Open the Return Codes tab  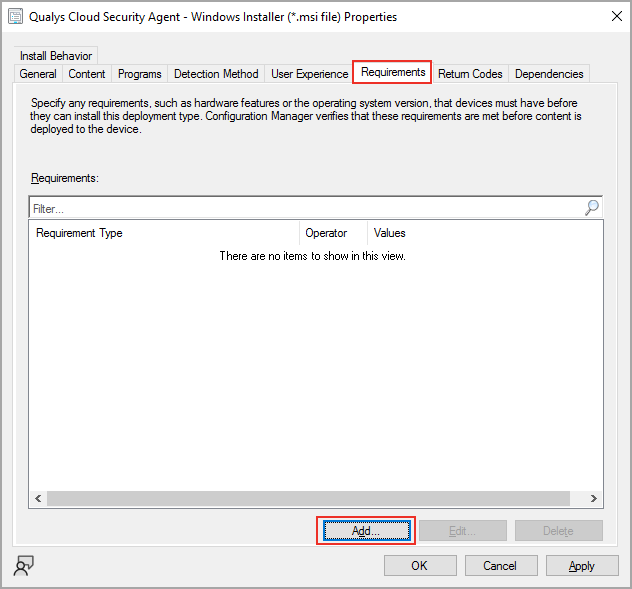coord(470,74)
